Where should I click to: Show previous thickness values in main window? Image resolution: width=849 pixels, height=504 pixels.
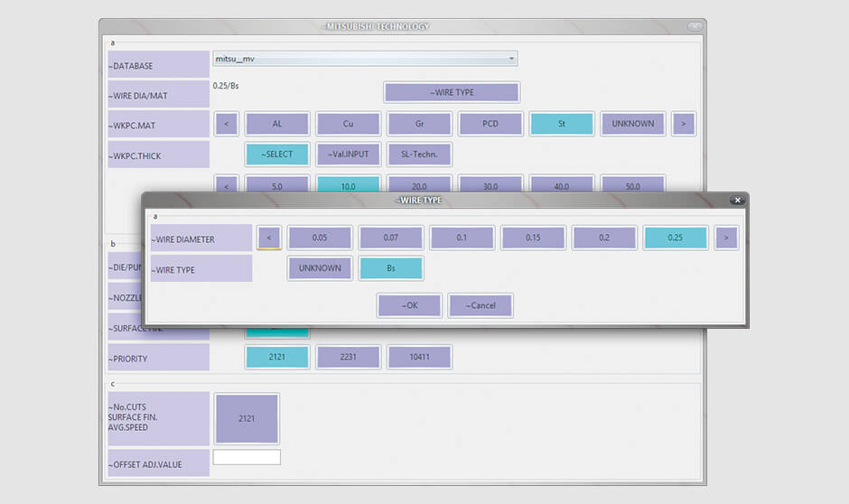click(x=227, y=184)
